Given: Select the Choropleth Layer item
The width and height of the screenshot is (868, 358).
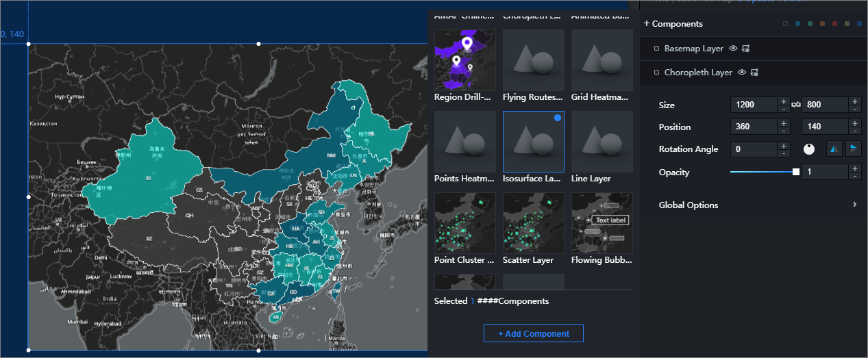Looking at the screenshot, I should [697, 73].
